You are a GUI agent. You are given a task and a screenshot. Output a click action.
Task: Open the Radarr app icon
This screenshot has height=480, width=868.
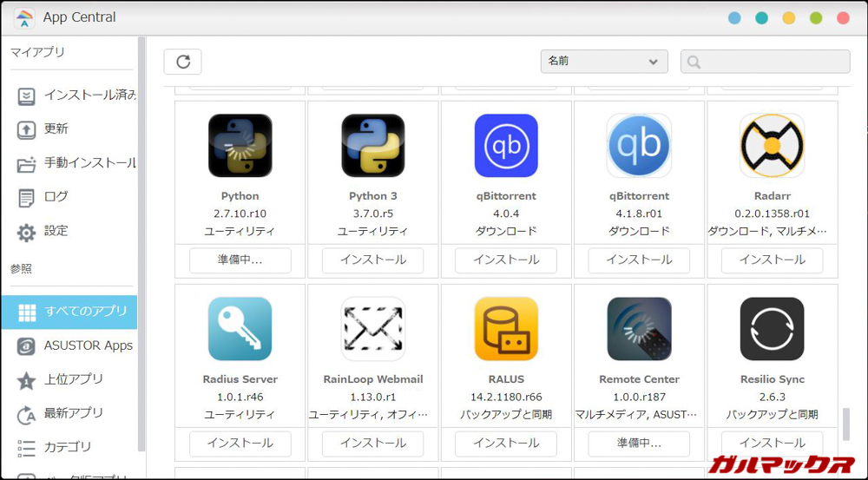click(772, 146)
